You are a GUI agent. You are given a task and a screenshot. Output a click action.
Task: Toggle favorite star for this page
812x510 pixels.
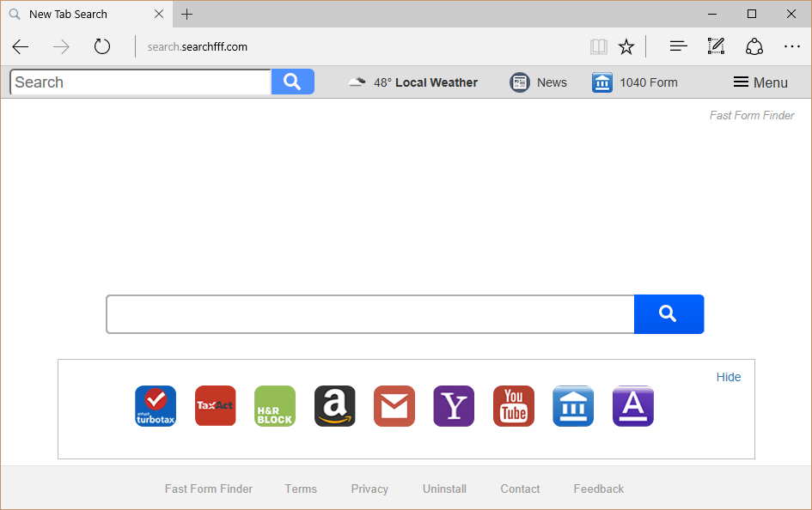pyautogui.click(x=626, y=46)
